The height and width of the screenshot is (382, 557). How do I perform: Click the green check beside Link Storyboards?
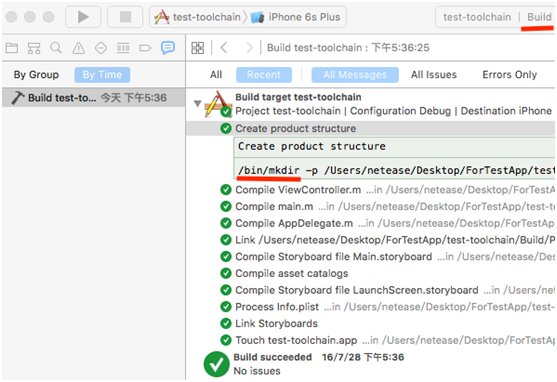[226, 323]
